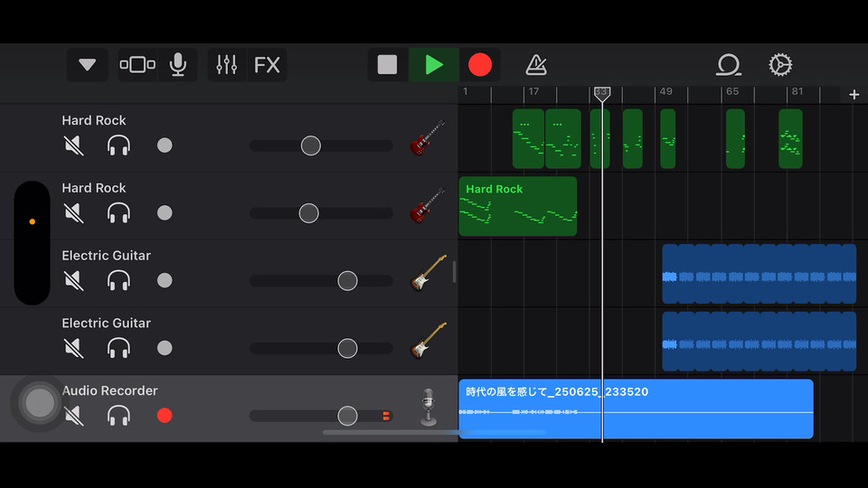
Task: Open track controls mixer icon
Action: tap(226, 65)
